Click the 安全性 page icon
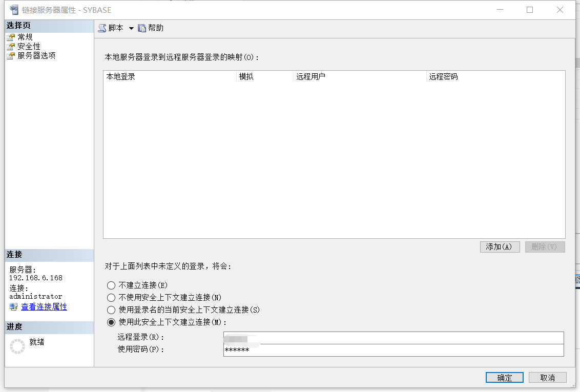The width and height of the screenshot is (580, 392). tap(11, 47)
